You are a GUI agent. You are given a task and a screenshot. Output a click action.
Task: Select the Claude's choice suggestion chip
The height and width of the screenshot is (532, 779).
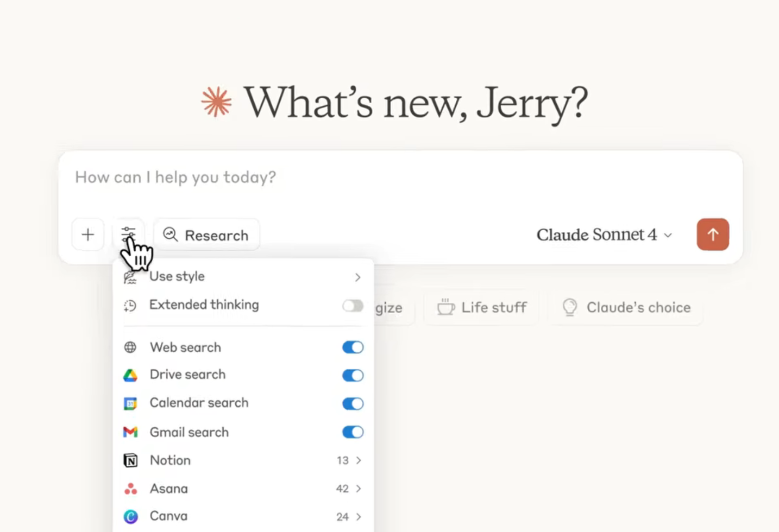point(626,307)
